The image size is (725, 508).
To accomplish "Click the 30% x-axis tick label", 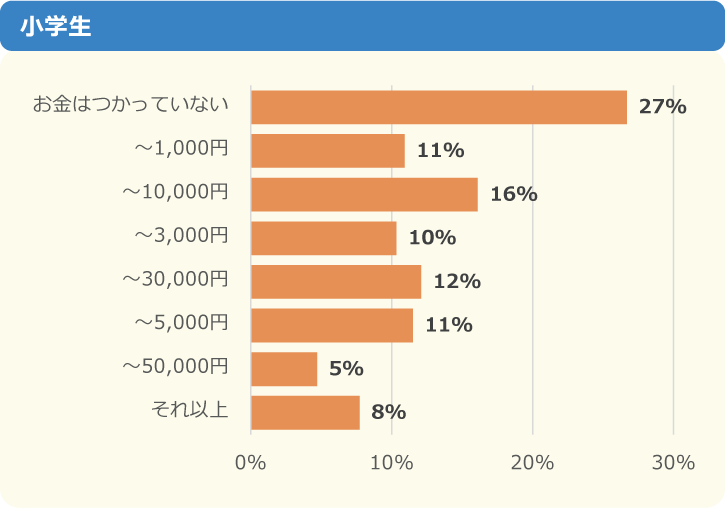I will click(x=673, y=462).
